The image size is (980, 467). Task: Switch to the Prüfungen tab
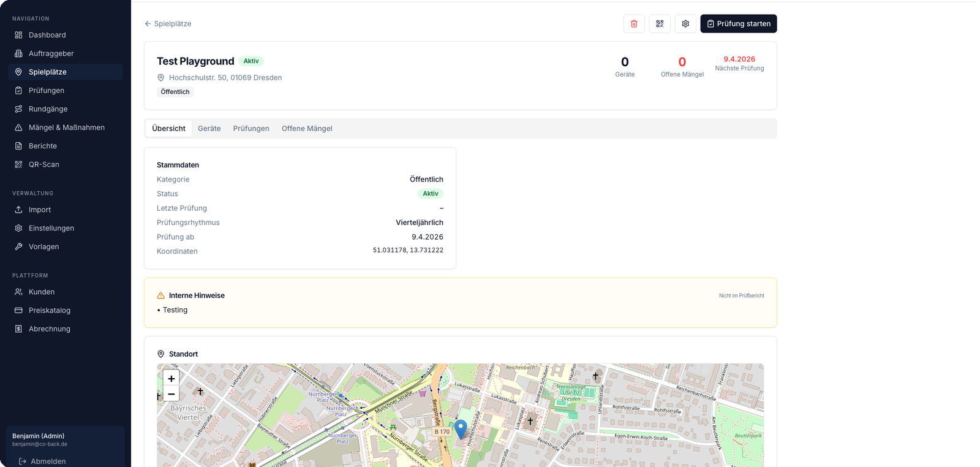(251, 129)
